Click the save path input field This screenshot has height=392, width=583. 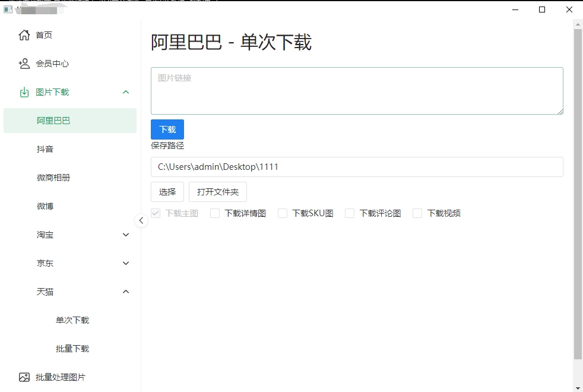pyautogui.click(x=357, y=167)
